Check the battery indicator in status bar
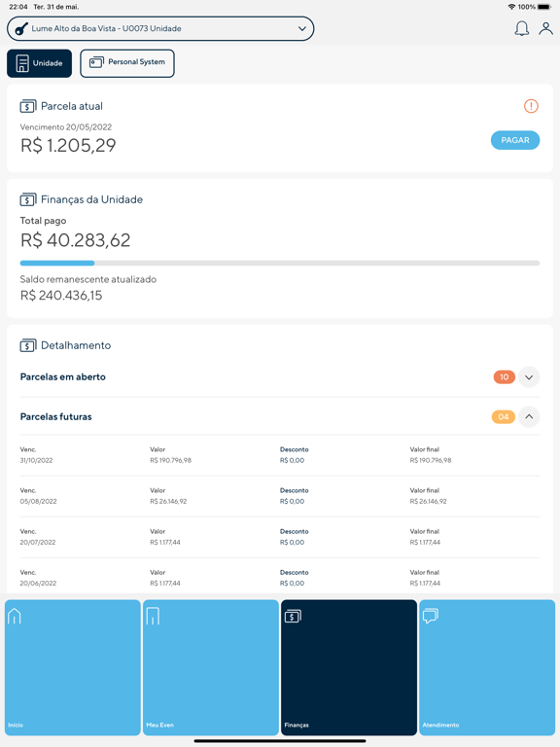This screenshot has height=747, width=560. pyautogui.click(x=544, y=7)
